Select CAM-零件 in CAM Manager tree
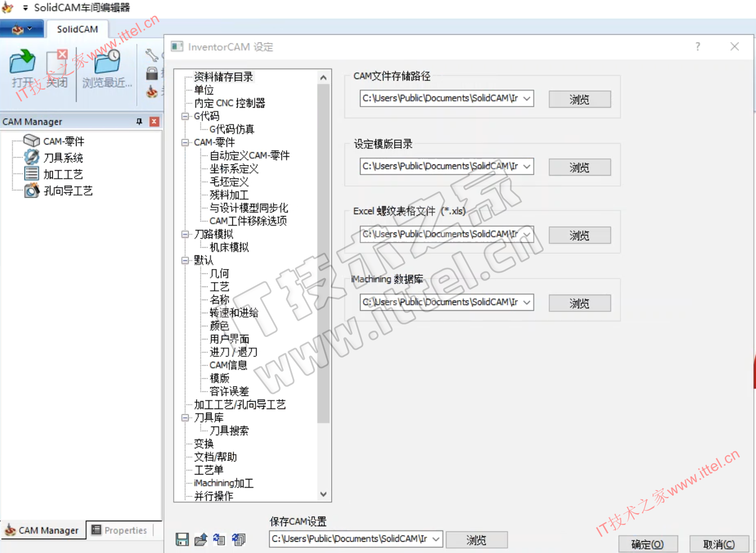Screen dimensions: 756x553 [x=64, y=141]
